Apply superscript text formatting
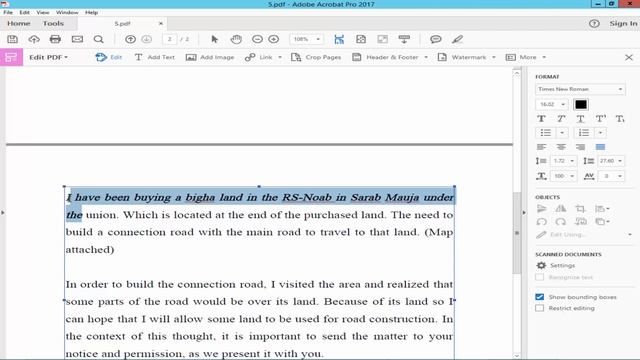Viewport: 640px width, 360px height. point(600,119)
